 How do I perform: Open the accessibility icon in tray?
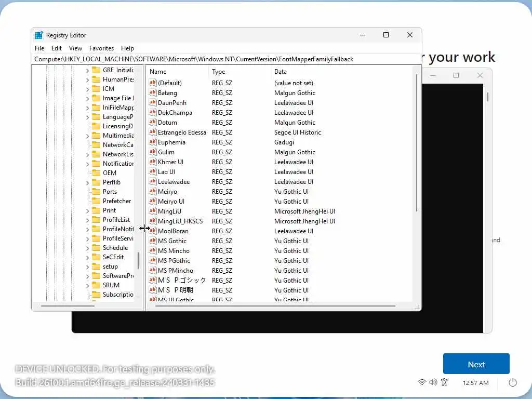point(444,382)
